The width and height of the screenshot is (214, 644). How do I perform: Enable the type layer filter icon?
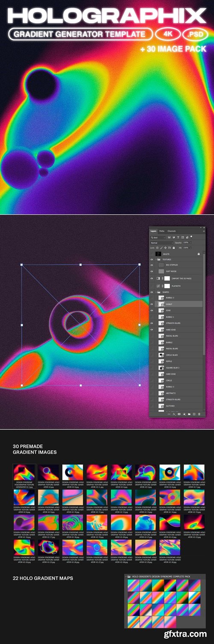178,238
